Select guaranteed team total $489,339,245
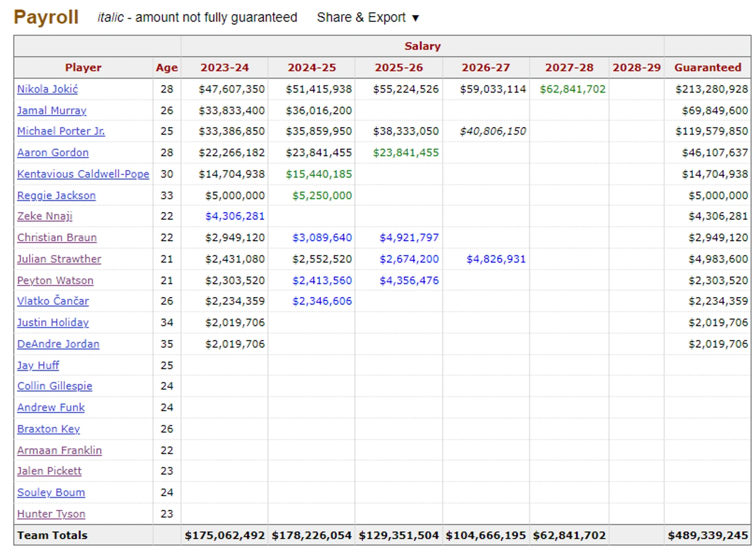The height and width of the screenshot is (551, 756). pyautogui.click(x=708, y=535)
